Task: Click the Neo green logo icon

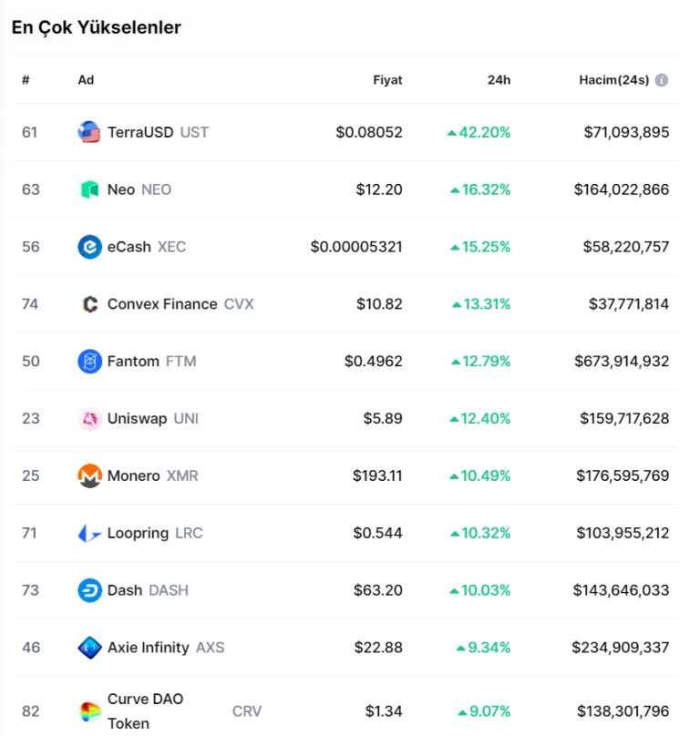Action: click(x=89, y=189)
